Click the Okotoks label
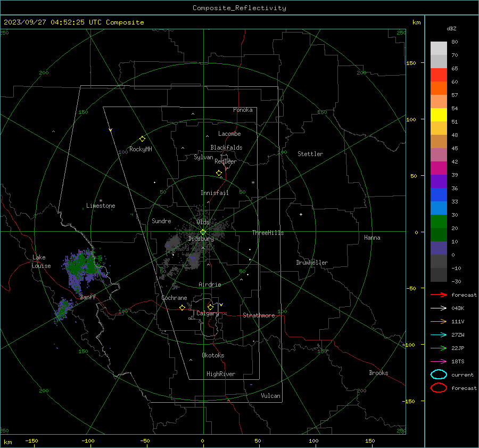The height and width of the screenshot is (448, 479). click(213, 355)
